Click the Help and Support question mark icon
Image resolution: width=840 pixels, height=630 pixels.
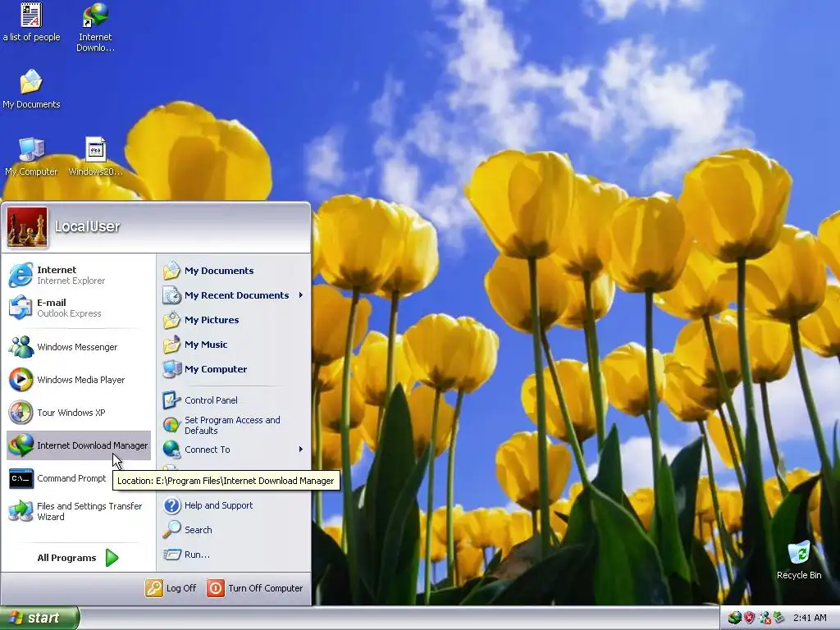click(x=171, y=505)
